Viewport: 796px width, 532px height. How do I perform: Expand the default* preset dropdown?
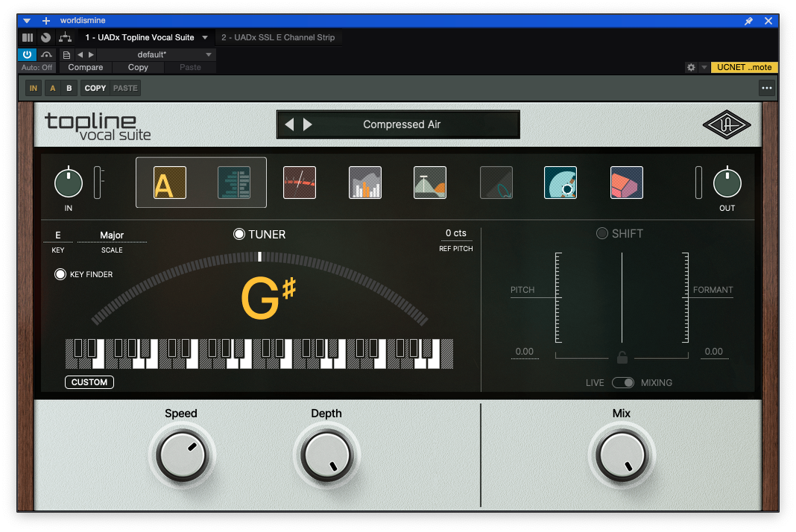(208, 54)
